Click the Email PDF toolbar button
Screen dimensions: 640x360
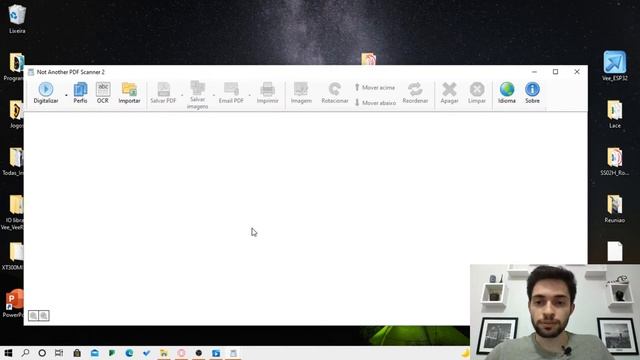[231, 93]
